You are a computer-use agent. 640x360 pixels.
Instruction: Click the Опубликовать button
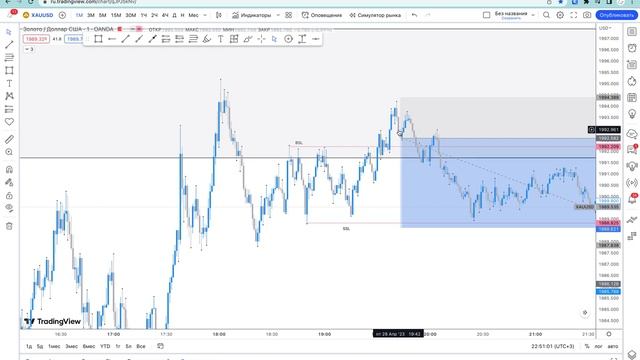(616, 15)
